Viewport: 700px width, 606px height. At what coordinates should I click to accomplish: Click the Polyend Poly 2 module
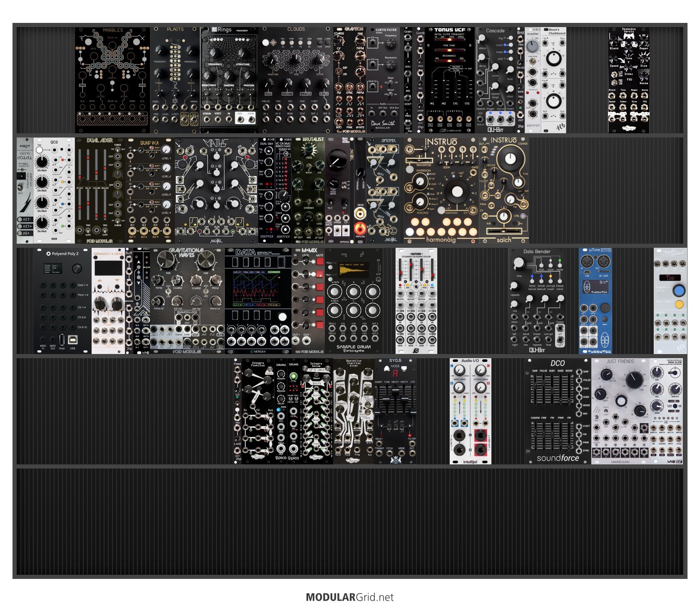(62, 301)
